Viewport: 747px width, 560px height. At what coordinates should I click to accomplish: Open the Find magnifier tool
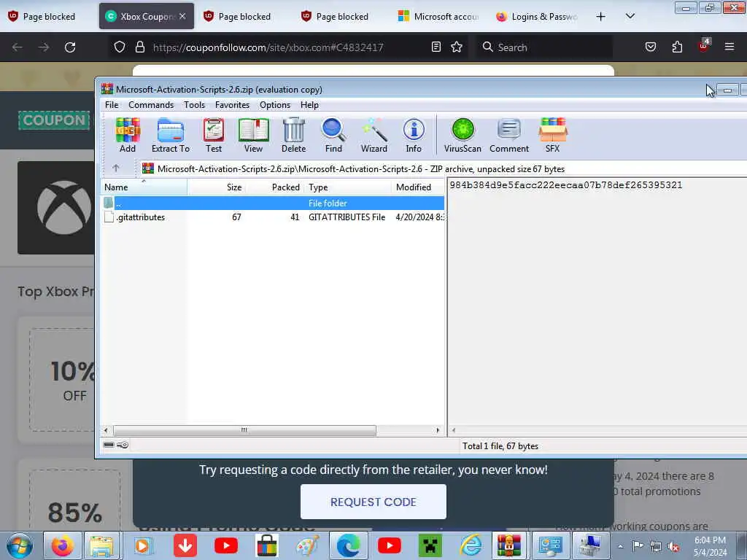(x=333, y=135)
